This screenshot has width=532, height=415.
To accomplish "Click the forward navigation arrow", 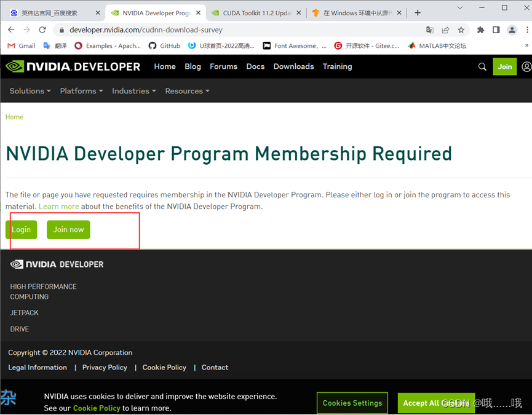I will tap(26, 30).
